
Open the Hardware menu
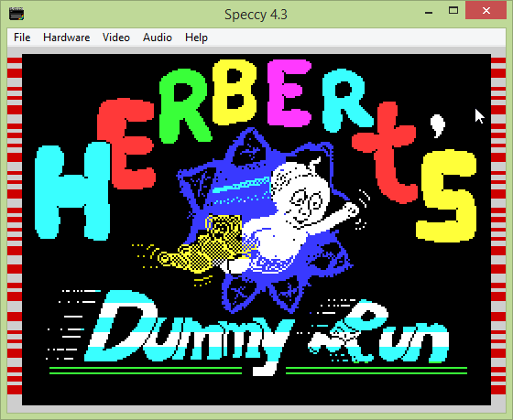click(x=66, y=38)
